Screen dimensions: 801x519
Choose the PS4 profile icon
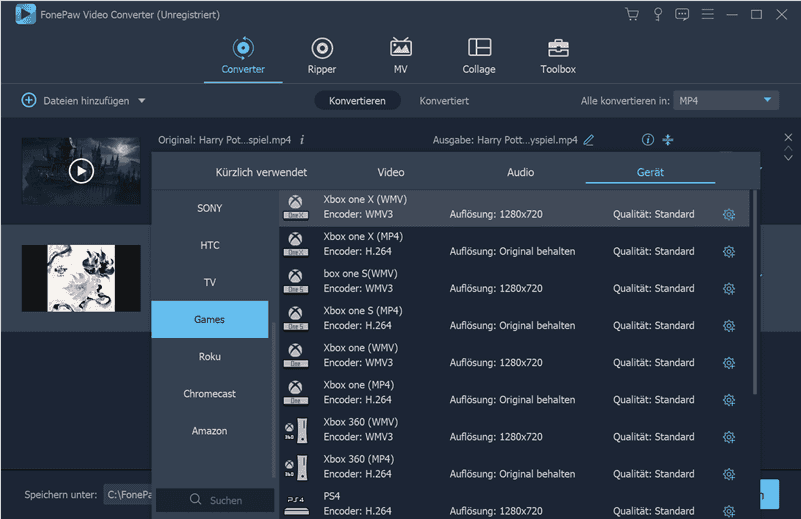point(296,504)
